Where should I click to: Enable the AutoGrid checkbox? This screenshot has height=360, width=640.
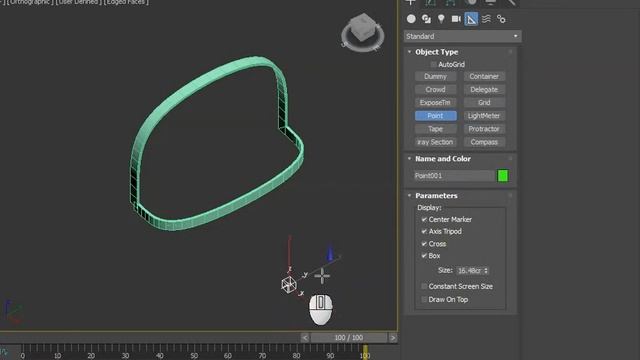[x=433, y=64]
